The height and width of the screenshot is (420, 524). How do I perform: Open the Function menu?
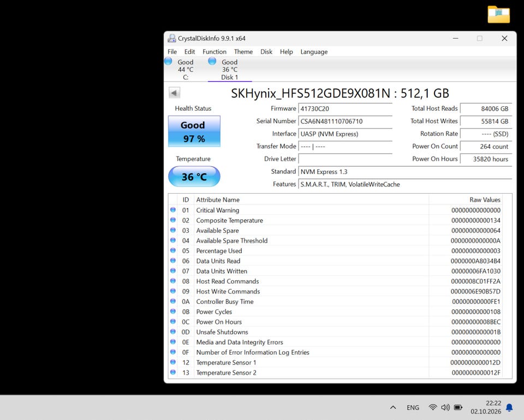click(214, 52)
